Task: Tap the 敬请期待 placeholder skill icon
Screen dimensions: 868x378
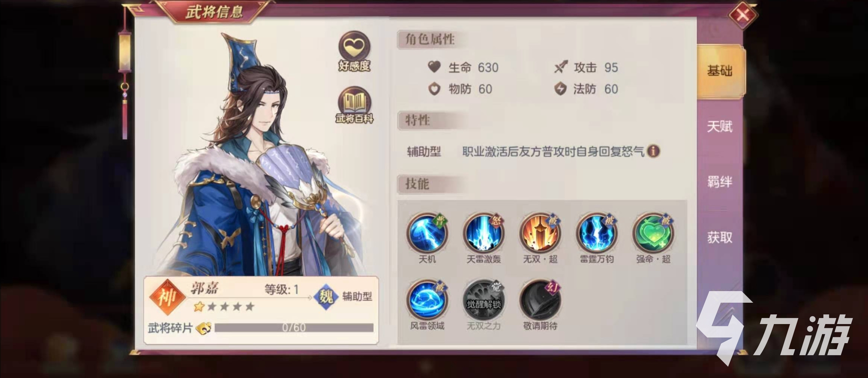Action: pyautogui.click(x=540, y=300)
